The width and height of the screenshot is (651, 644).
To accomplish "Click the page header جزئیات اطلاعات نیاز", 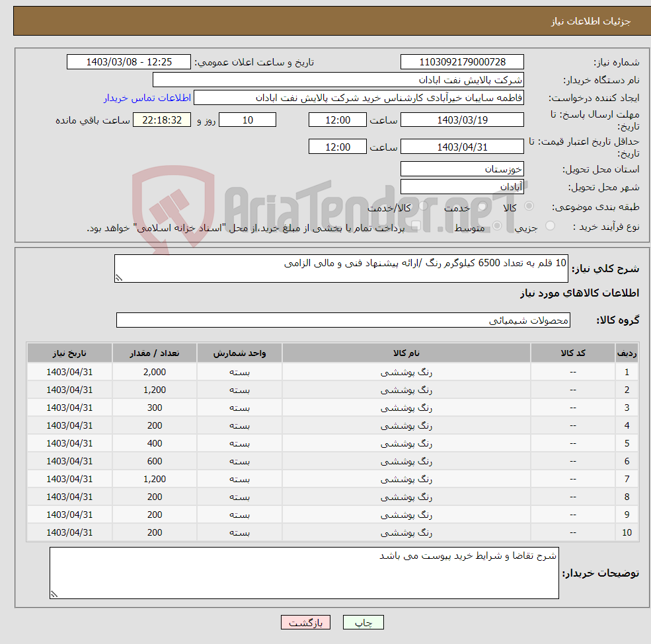I will click(590, 21).
